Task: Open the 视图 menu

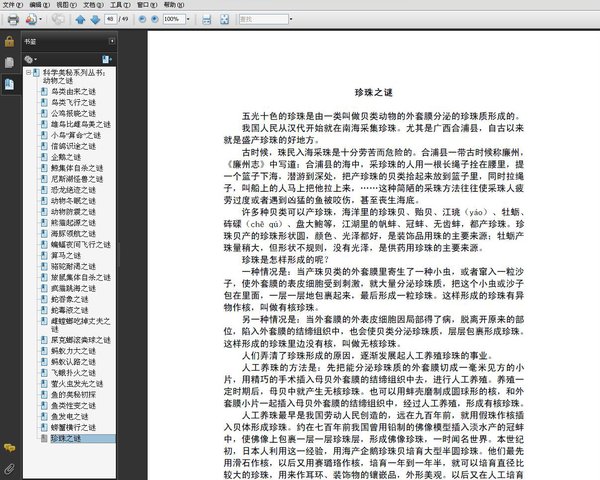Action: (x=66, y=5)
